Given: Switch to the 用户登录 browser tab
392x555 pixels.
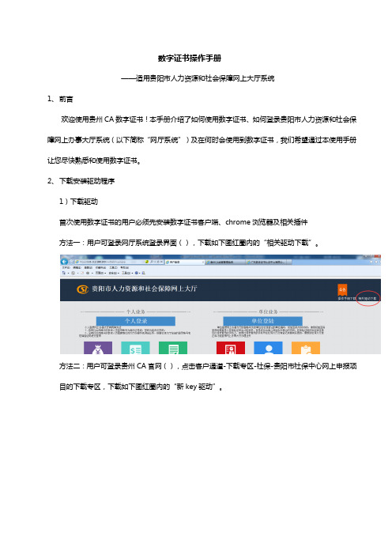Looking at the screenshot, I should 184,262.
